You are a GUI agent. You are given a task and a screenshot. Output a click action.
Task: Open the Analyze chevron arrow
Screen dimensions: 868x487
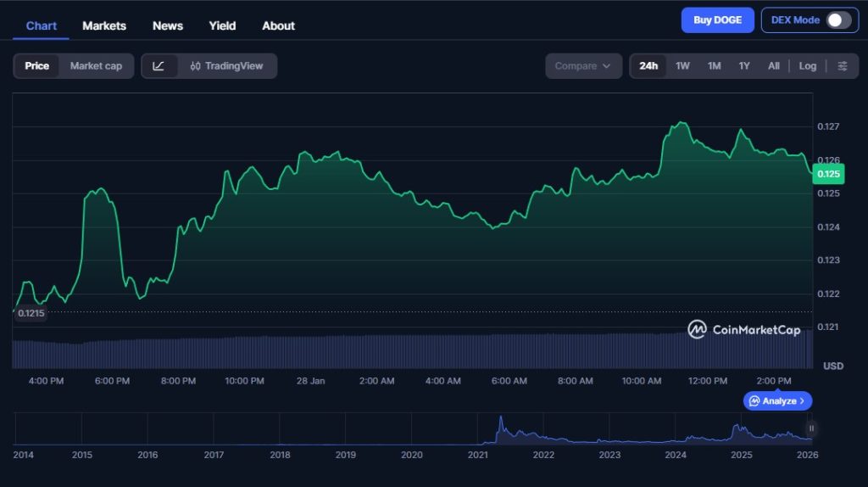pos(803,400)
